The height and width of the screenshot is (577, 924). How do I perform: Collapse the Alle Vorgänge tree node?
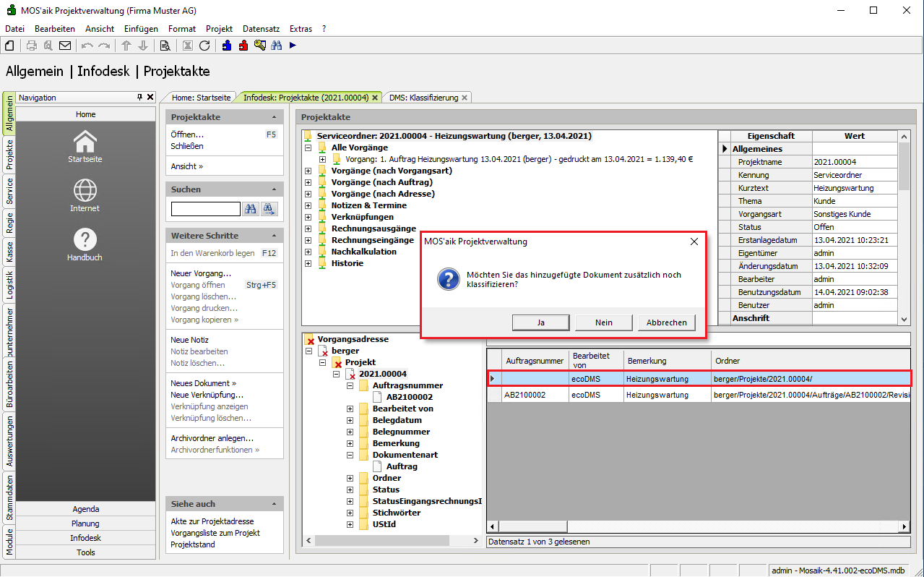(308, 148)
